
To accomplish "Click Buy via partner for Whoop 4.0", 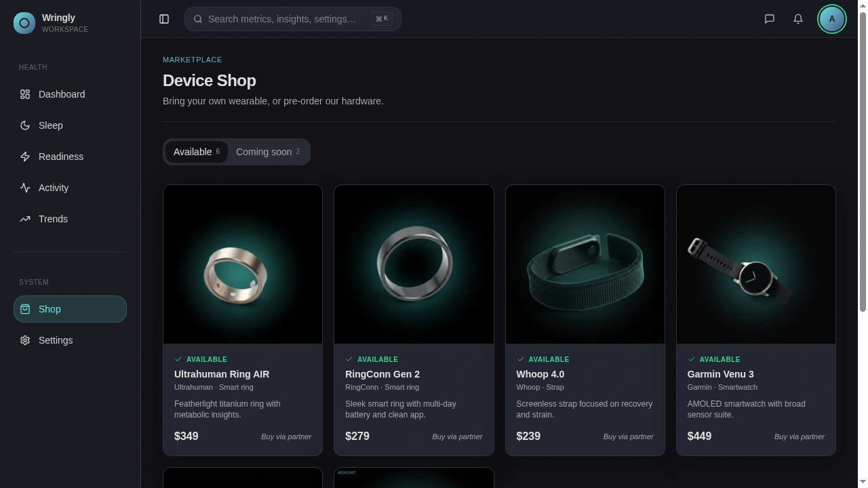I will point(628,436).
